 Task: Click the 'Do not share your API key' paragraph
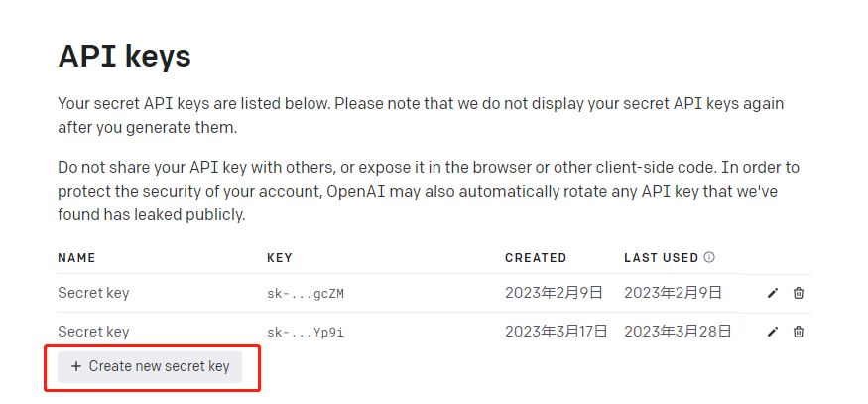tap(429, 192)
